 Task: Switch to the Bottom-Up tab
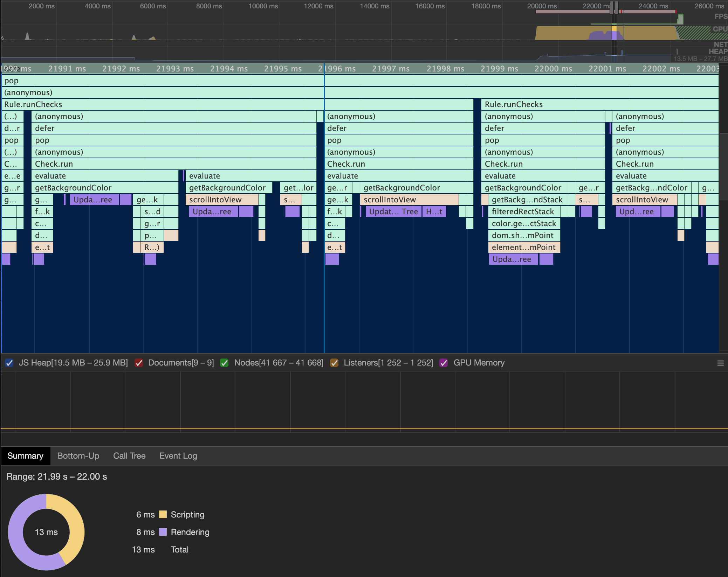[78, 456]
